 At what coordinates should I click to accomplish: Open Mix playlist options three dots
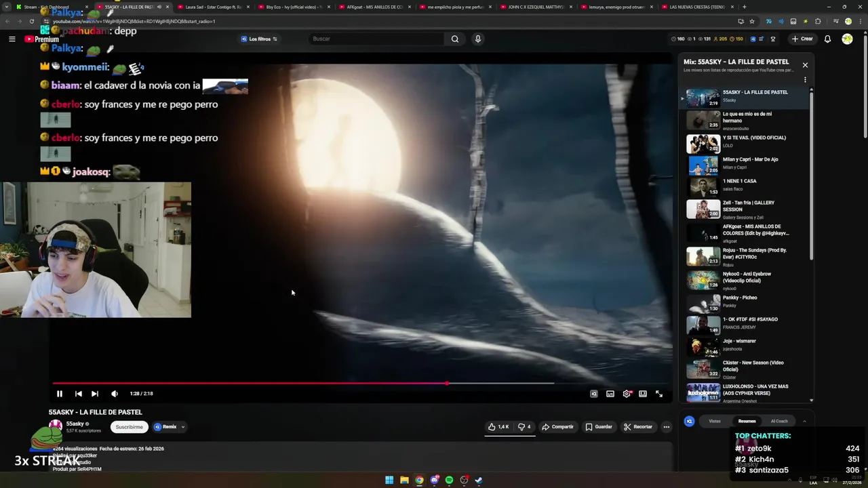tap(805, 80)
